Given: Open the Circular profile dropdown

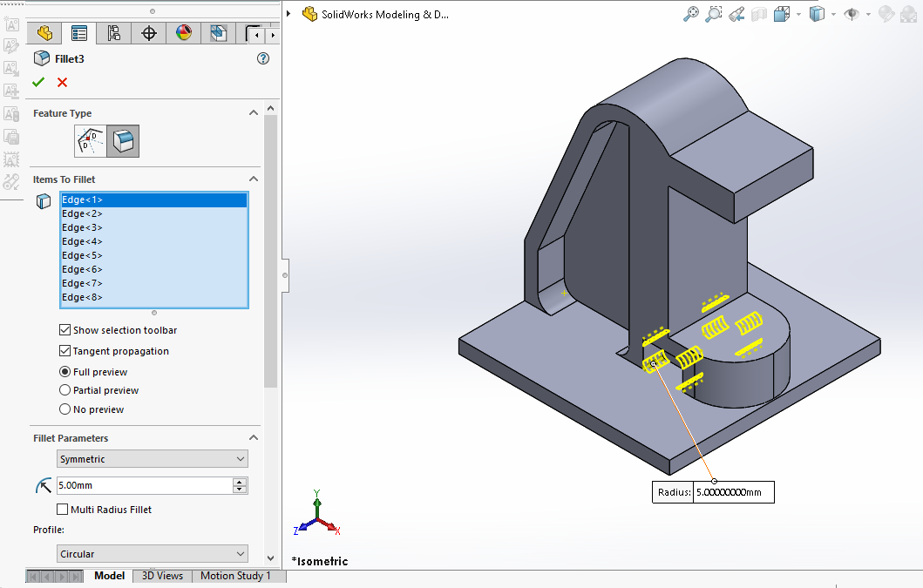Looking at the screenshot, I should [x=153, y=554].
